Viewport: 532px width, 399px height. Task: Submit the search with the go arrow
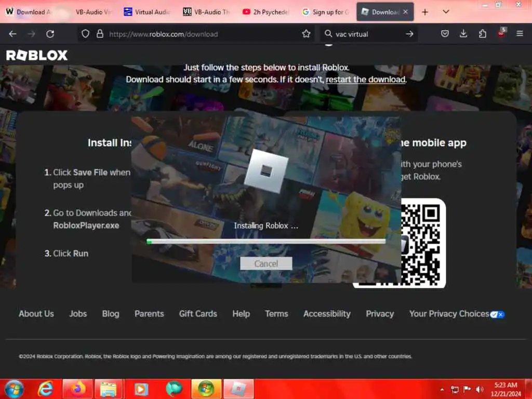[x=409, y=34]
